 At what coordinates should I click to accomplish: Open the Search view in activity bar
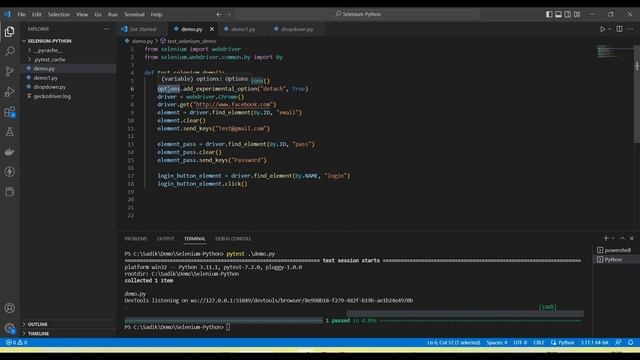9,51
